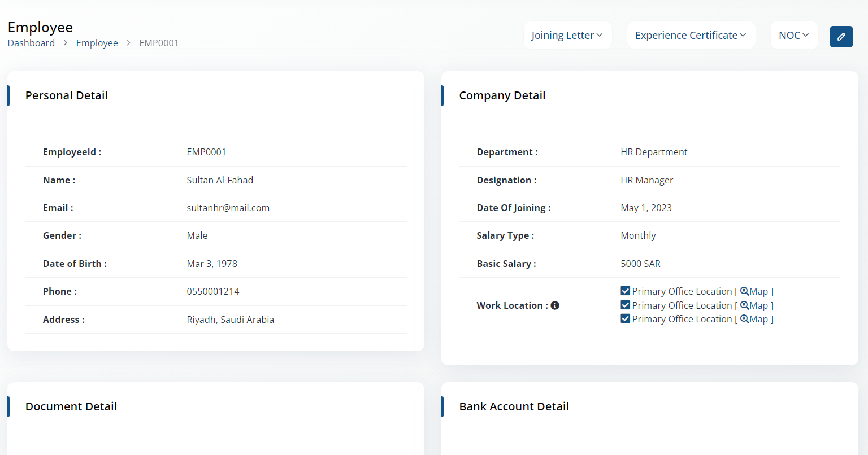
Task: Navigate to Employee breadcrumb link
Action: (x=97, y=43)
